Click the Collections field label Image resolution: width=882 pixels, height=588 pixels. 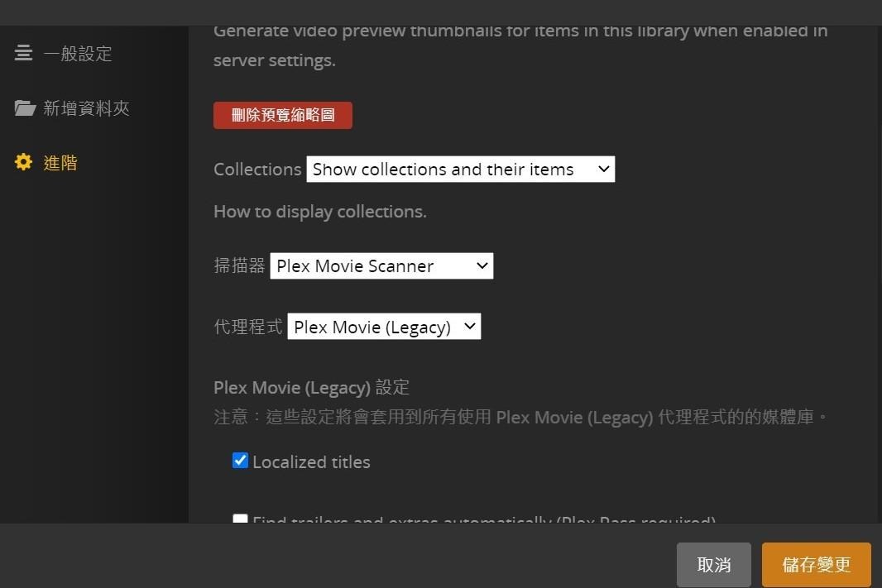(x=257, y=170)
